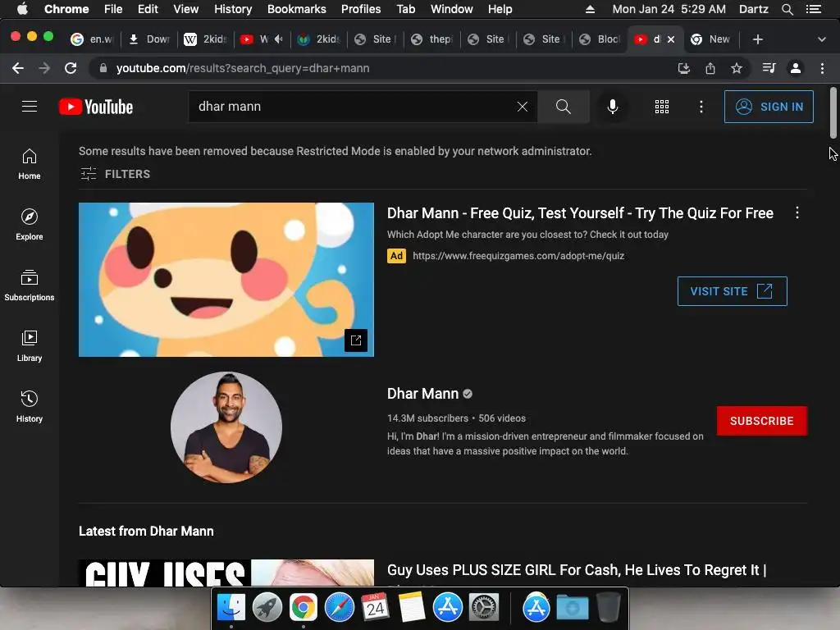The width and height of the screenshot is (840, 630).
Task: Close the current YouTube tab
Action: 671,39
